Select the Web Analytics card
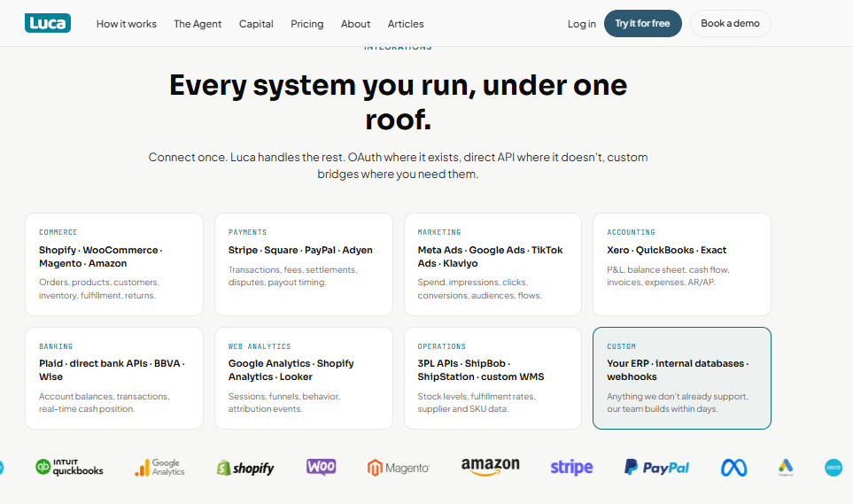This screenshot has width=853, height=504. 304,377
